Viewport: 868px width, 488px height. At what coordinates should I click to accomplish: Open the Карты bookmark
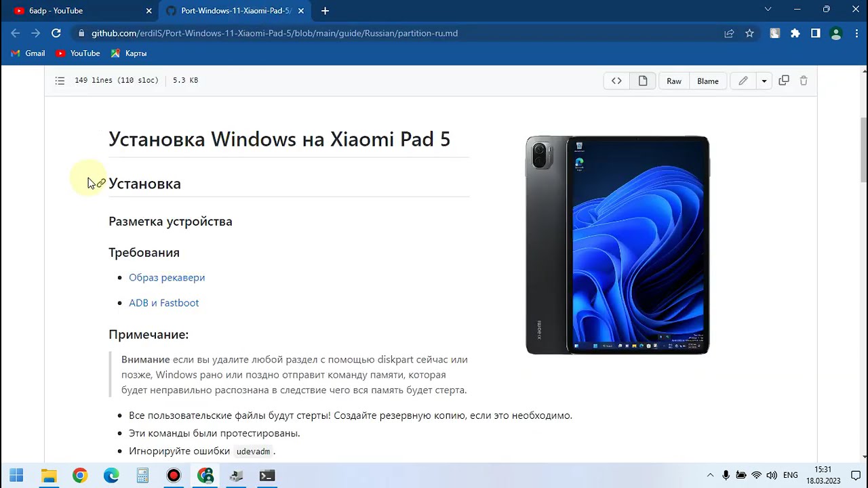point(129,54)
